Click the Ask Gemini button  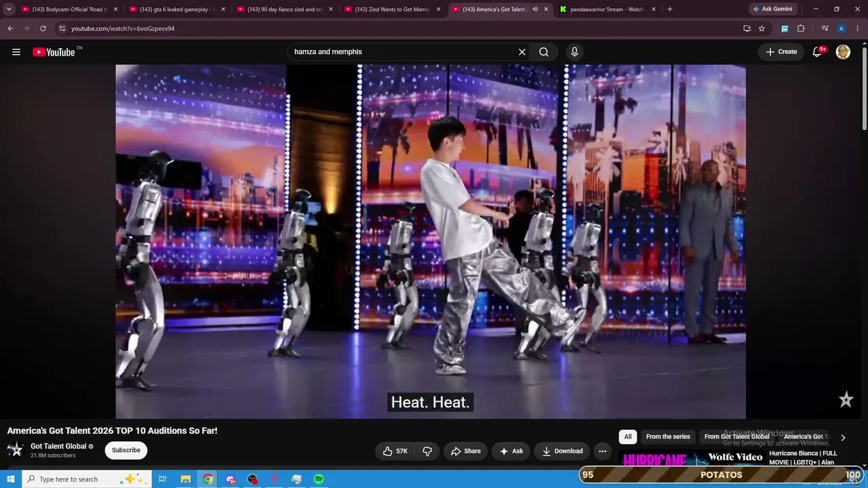pos(772,9)
